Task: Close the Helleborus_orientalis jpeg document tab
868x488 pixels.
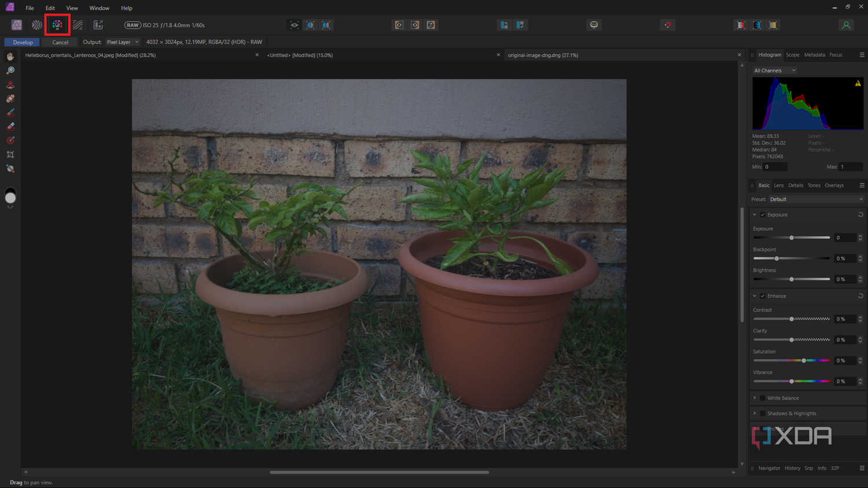Action: click(257, 55)
